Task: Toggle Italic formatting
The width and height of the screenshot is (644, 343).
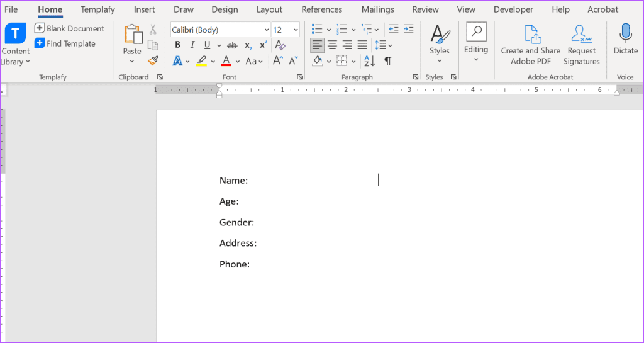Action: [192, 45]
